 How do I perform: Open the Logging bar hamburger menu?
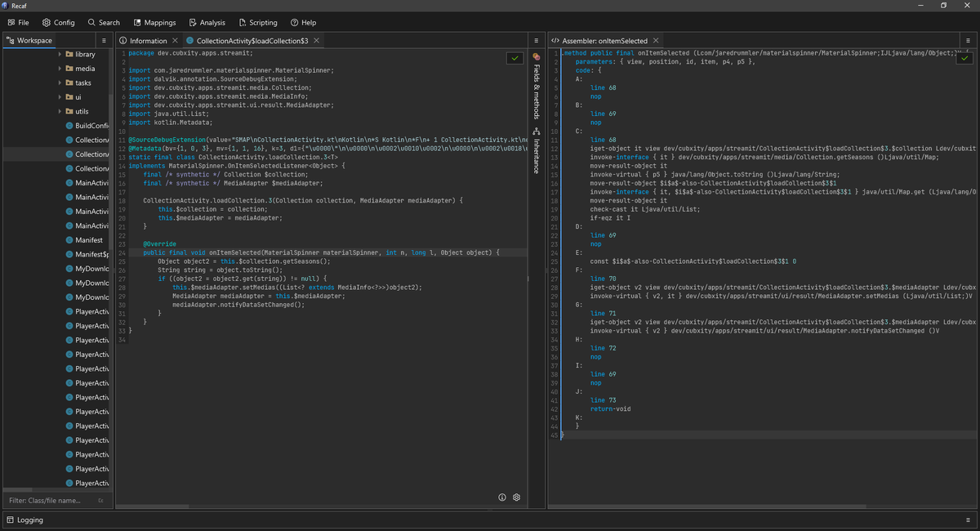969,520
